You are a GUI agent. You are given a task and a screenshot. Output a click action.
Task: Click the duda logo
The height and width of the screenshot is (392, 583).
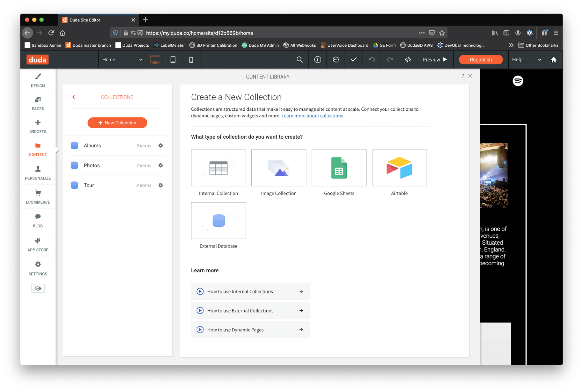click(x=37, y=59)
